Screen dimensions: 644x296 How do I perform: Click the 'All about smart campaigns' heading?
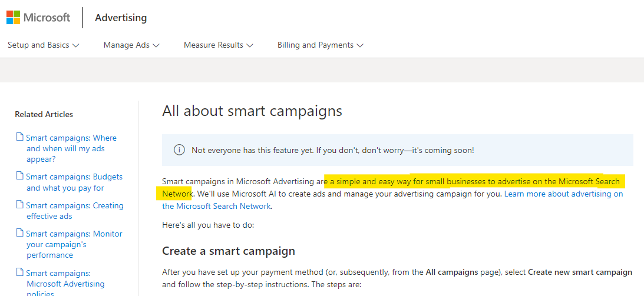(x=252, y=111)
